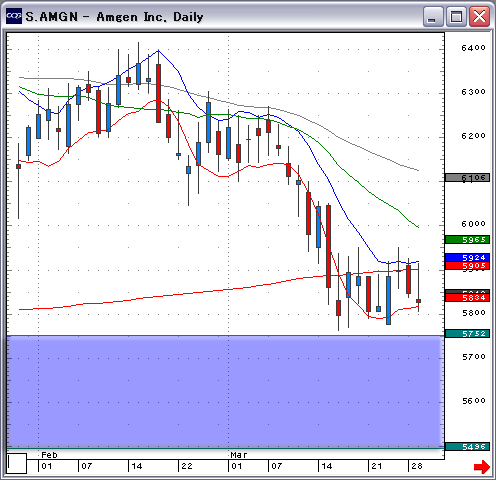496x480 pixels.
Task: Click the 5600 price scale value
Action: tap(473, 401)
